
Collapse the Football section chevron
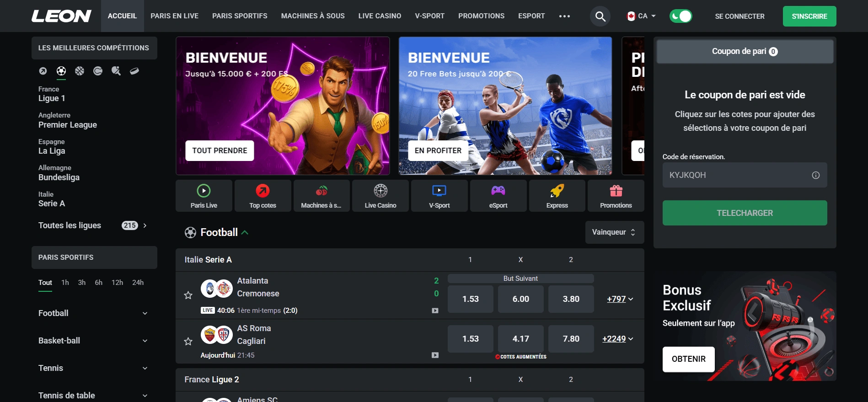245,232
